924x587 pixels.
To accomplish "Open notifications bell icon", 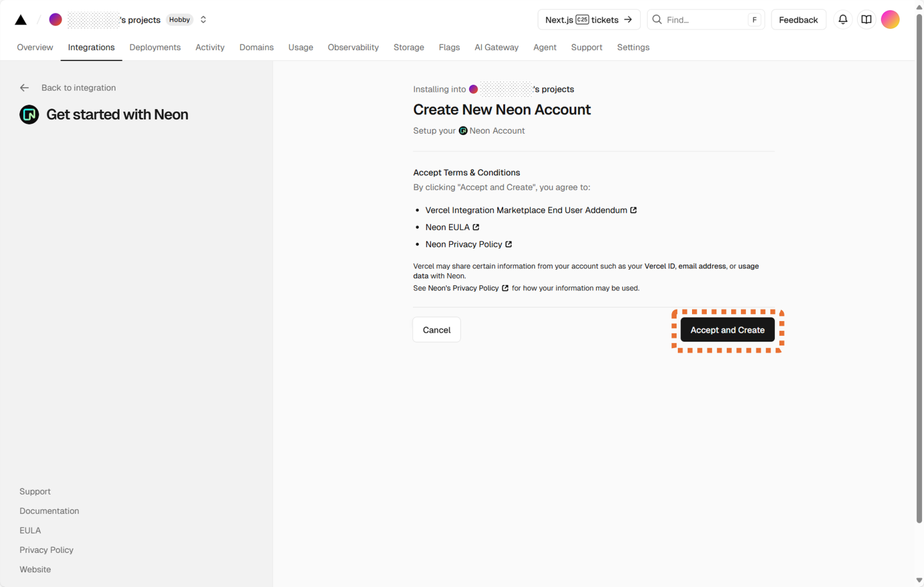I will (x=842, y=20).
